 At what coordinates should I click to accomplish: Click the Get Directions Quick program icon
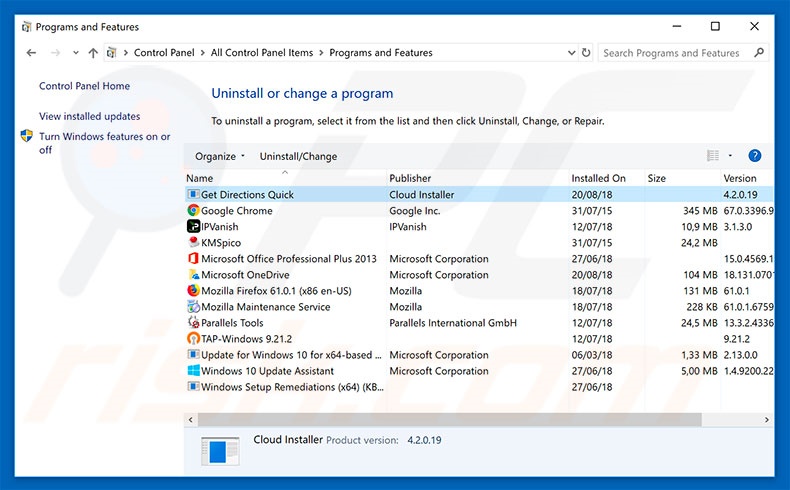click(x=193, y=194)
